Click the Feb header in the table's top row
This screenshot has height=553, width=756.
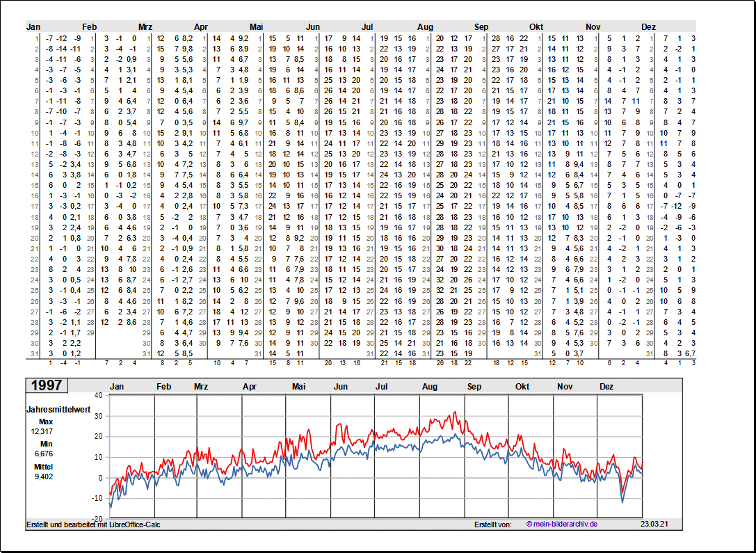[x=90, y=26]
